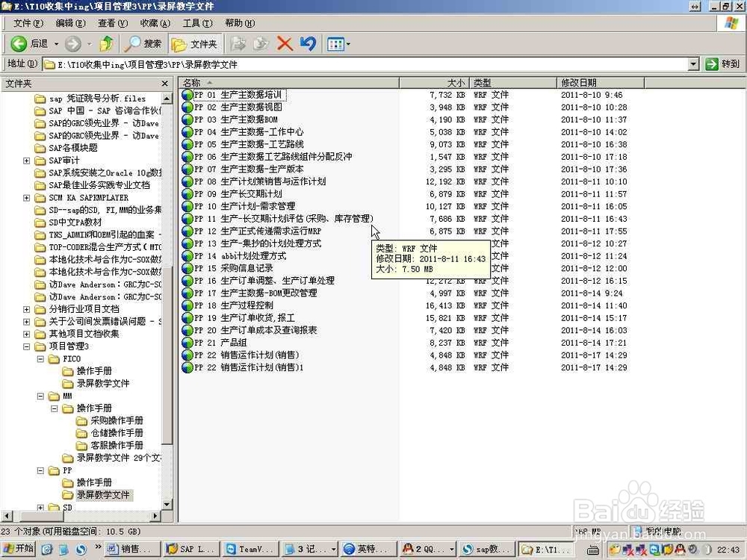Open the Back history dropdown arrow

point(56,44)
